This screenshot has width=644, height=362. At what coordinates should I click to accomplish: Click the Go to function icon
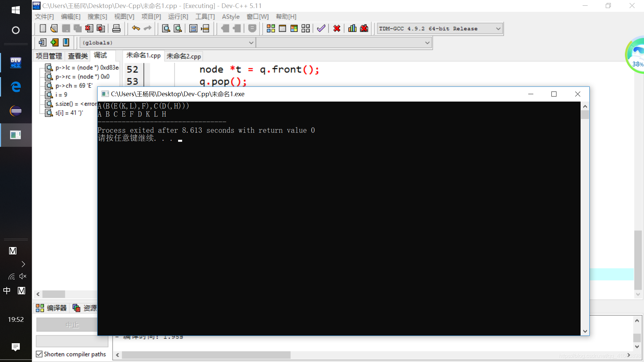pos(194,28)
